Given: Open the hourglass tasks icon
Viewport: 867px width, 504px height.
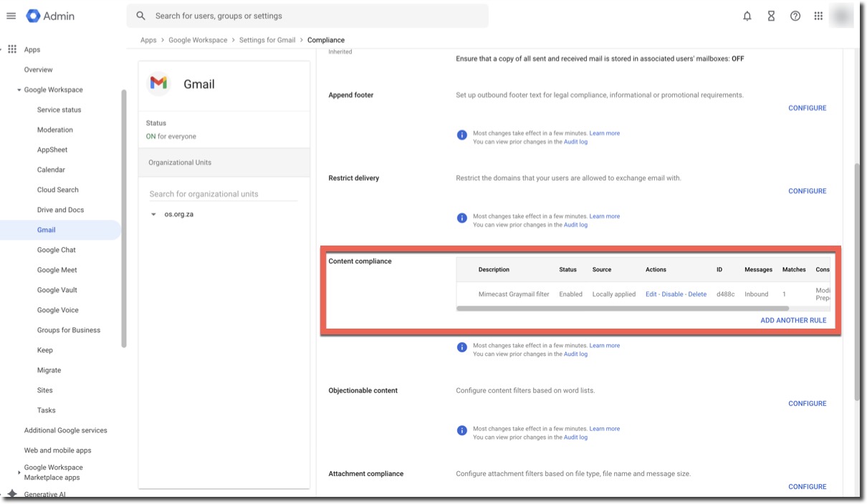Looking at the screenshot, I should pyautogui.click(x=771, y=16).
